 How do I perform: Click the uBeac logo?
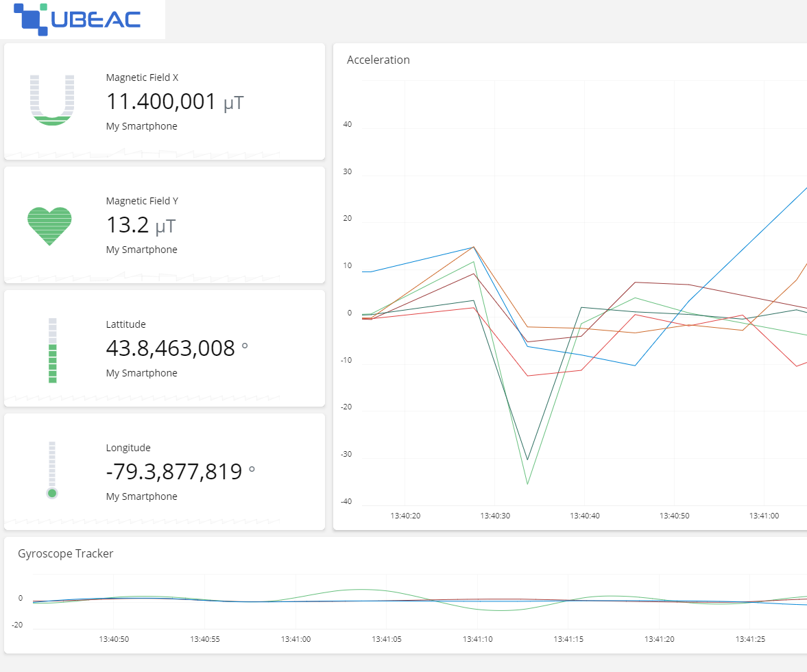point(77,19)
